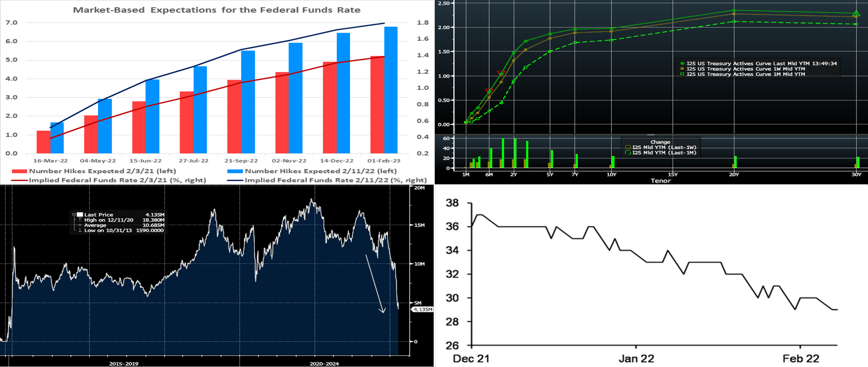The width and height of the screenshot is (868, 367).
Task: Select the 2020-2024 period label on timeline
Action: point(324,364)
